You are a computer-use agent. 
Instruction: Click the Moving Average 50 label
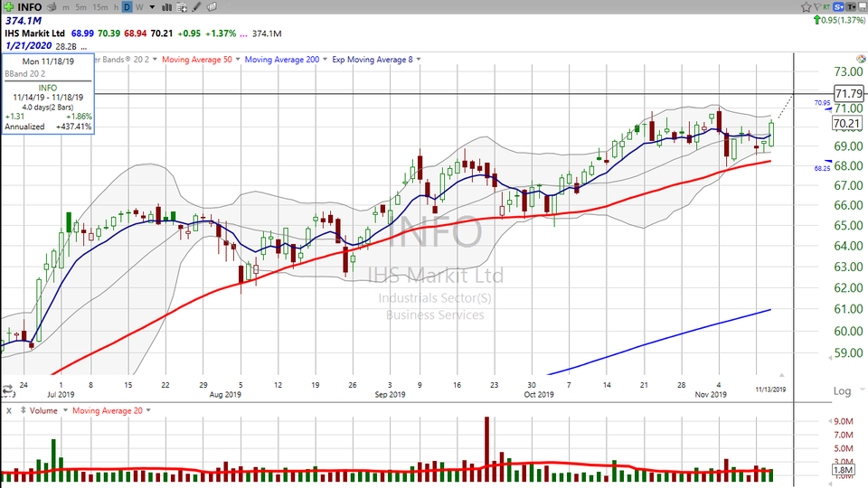[197, 60]
